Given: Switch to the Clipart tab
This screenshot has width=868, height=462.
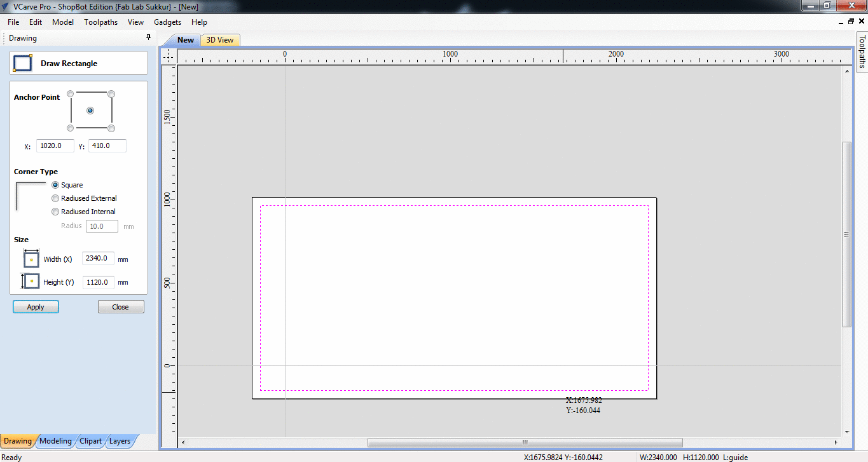Looking at the screenshot, I should click(x=90, y=441).
